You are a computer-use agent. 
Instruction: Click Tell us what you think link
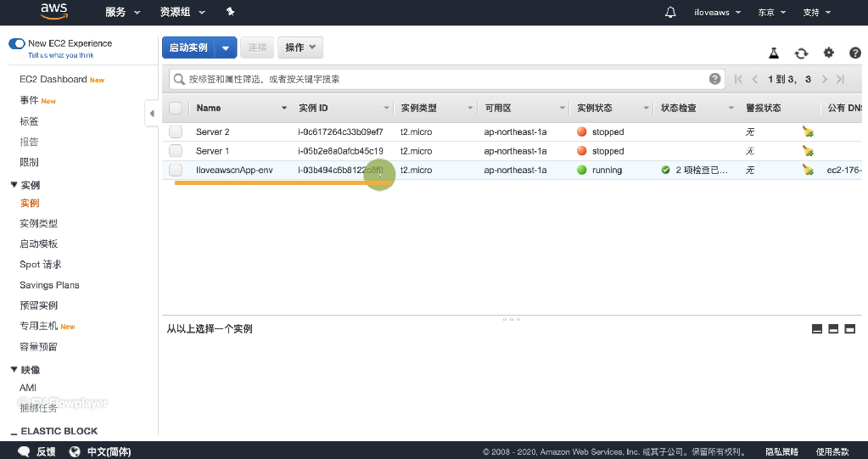(61, 55)
